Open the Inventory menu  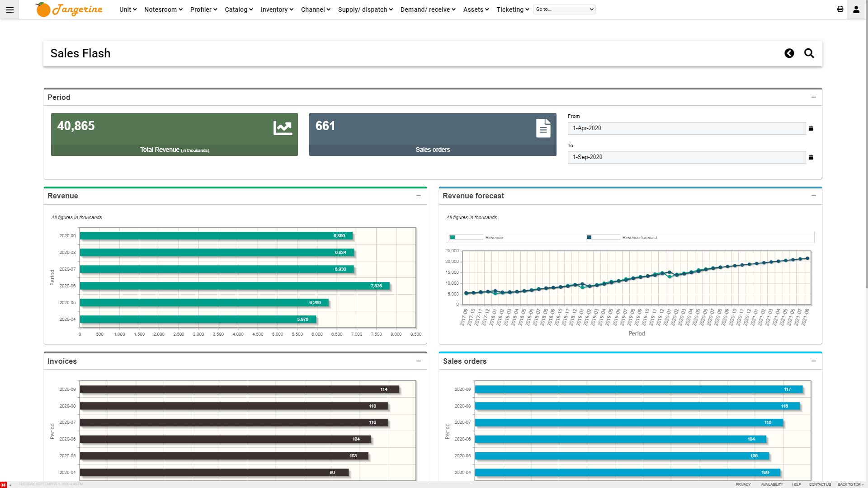(277, 9)
